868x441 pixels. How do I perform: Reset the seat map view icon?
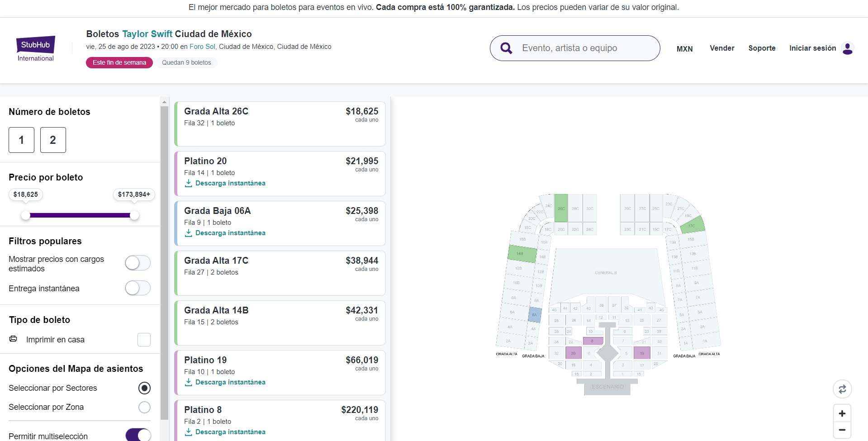(842, 389)
